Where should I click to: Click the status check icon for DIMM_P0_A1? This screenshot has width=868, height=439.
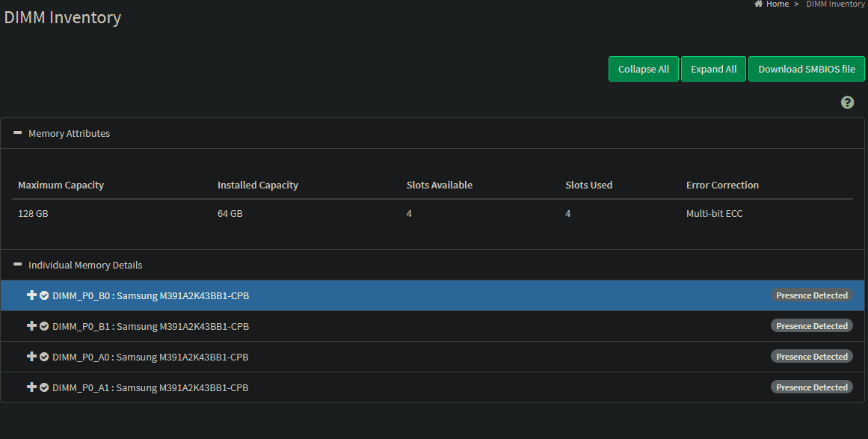click(x=44, y=387)
